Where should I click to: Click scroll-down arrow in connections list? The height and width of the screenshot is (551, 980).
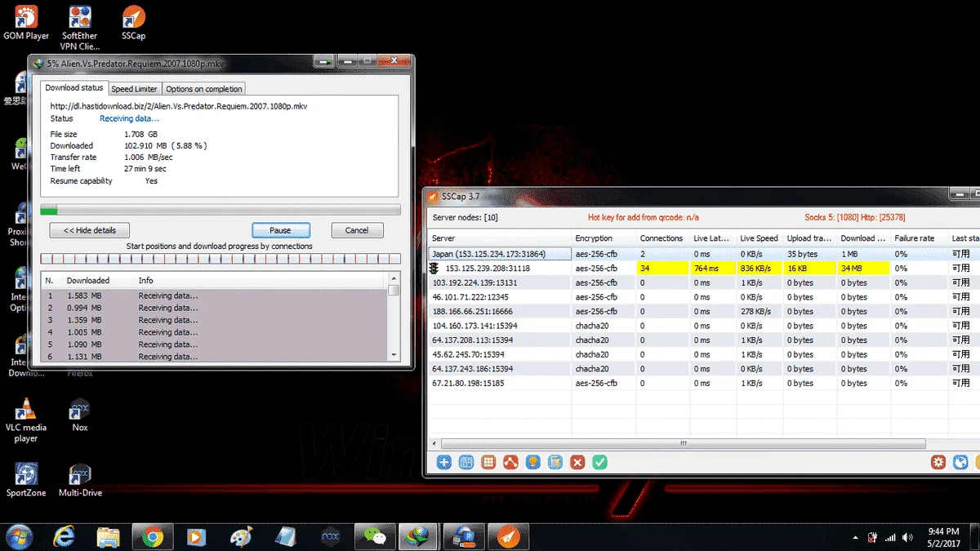(x=394, y=355)
